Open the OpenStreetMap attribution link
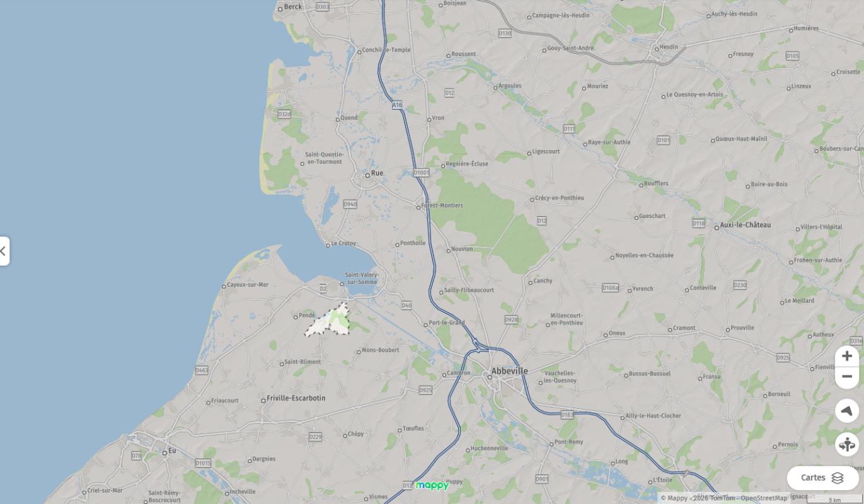Screen dimensions: 864x504 pyautogui.click(x=764, y=498)
